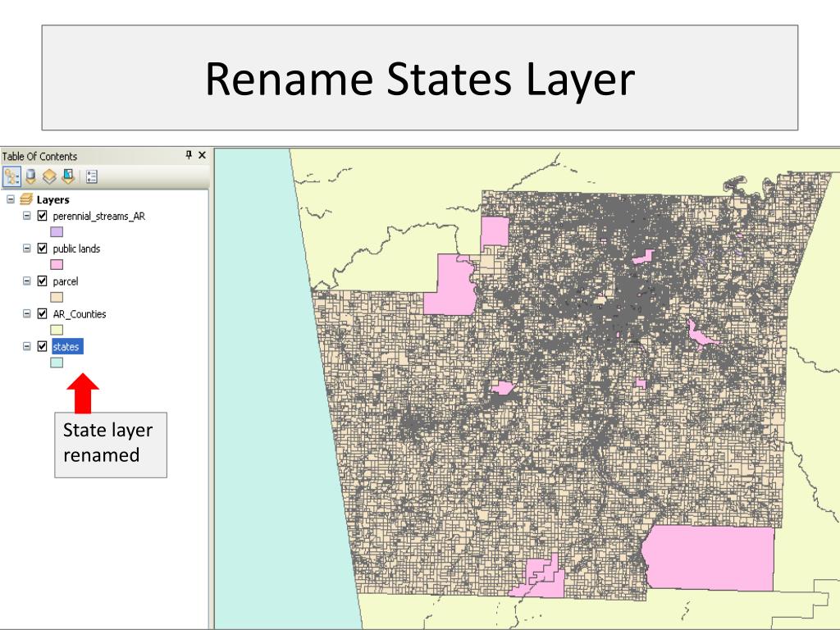840x630 pixels.
Task: Click the large pink public land polygon
Action: 709,558
